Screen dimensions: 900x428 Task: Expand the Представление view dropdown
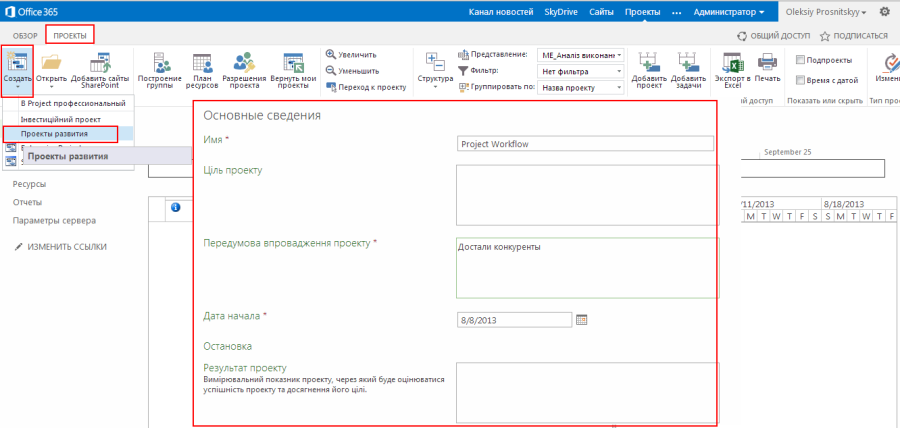(x=580, y=55)
